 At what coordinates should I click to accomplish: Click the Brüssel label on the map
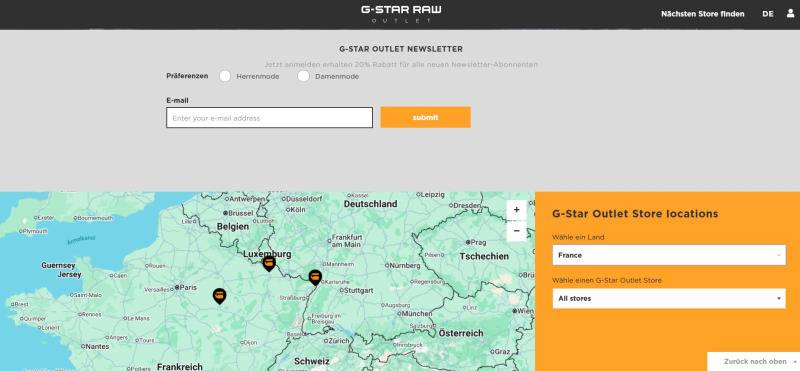(x=241, y=213)
